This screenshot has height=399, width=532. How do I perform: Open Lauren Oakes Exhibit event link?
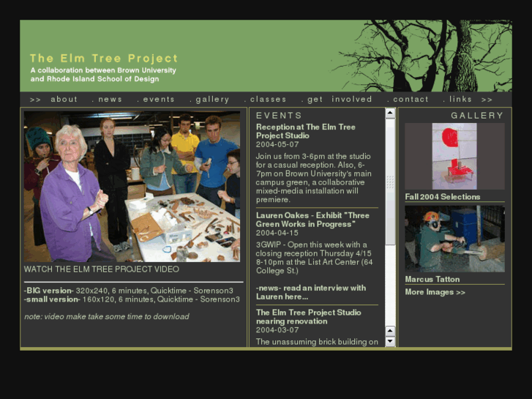point(312,220)
